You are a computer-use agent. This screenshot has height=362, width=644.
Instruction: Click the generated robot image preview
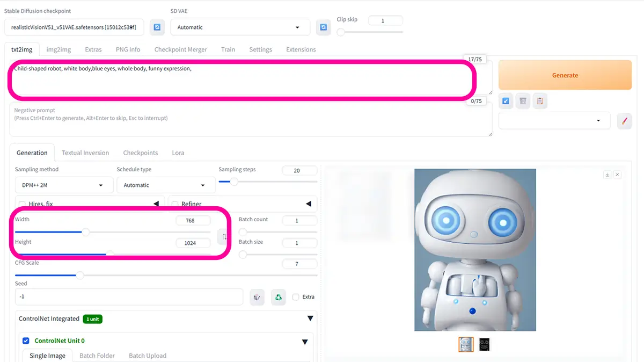click(475, 250)
